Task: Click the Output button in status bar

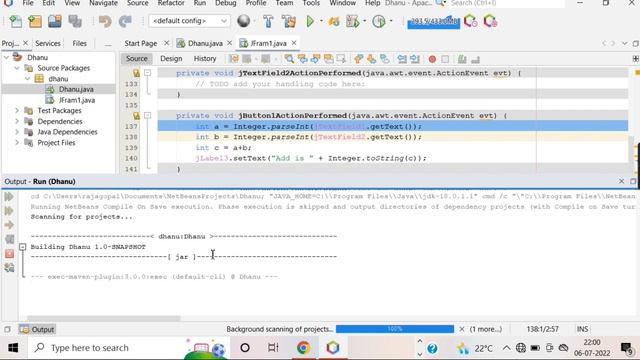Action: 37,329
